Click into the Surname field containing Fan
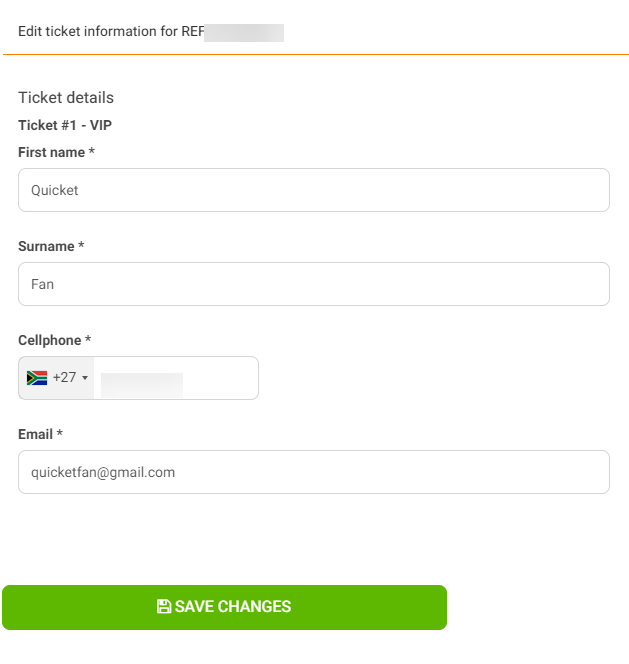 tap(314, 284)
